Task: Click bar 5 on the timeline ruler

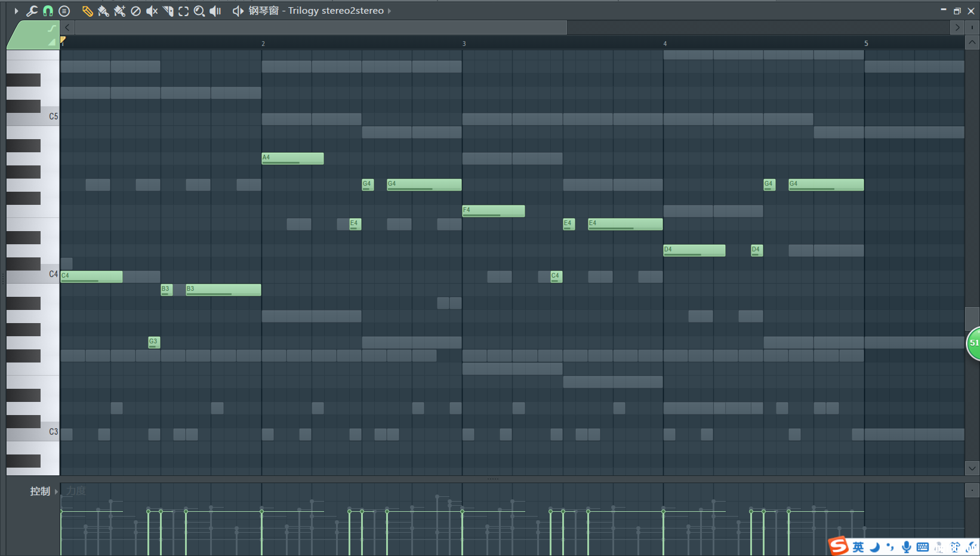Action: click(866, 44)
